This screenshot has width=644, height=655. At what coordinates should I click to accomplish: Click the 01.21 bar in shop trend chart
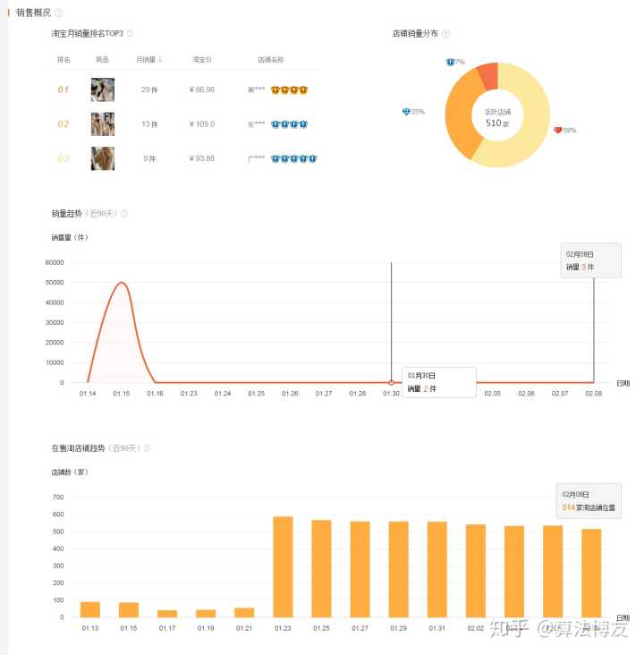(244, 613)
